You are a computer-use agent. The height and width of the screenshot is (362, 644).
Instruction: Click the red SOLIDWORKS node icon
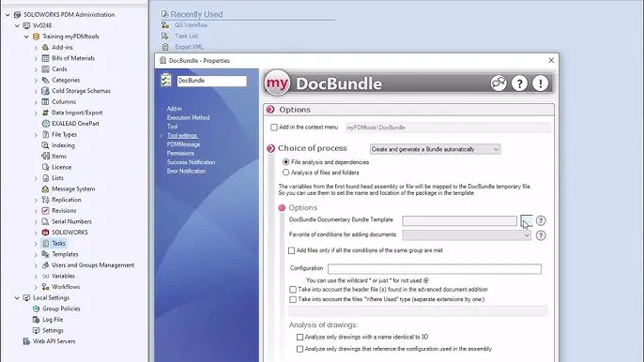tap(46, 233)
